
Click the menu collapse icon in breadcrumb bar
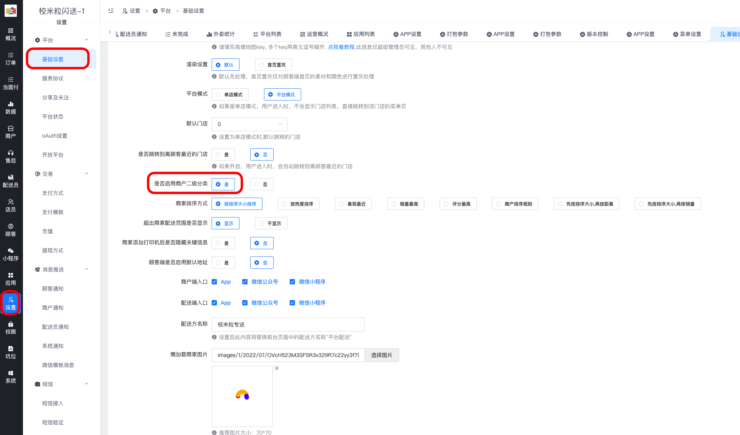click(111, 10)
